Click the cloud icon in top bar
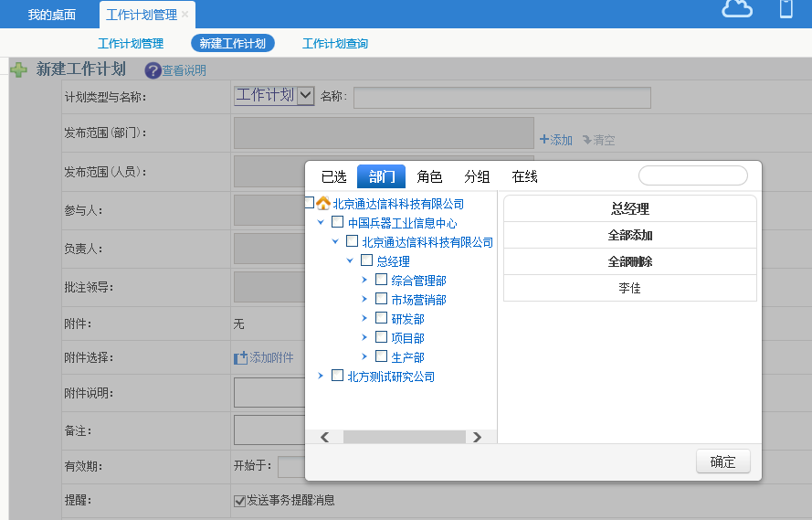Screen dimensions: 812x520 [x=736, y=9]
